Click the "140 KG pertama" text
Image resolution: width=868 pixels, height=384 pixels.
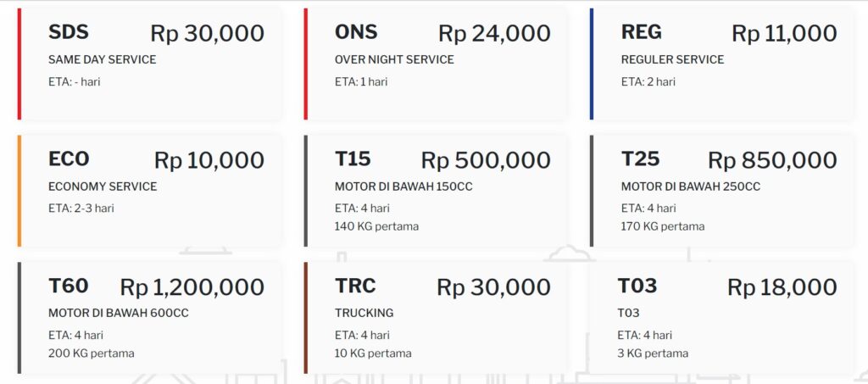pos(376,226)
